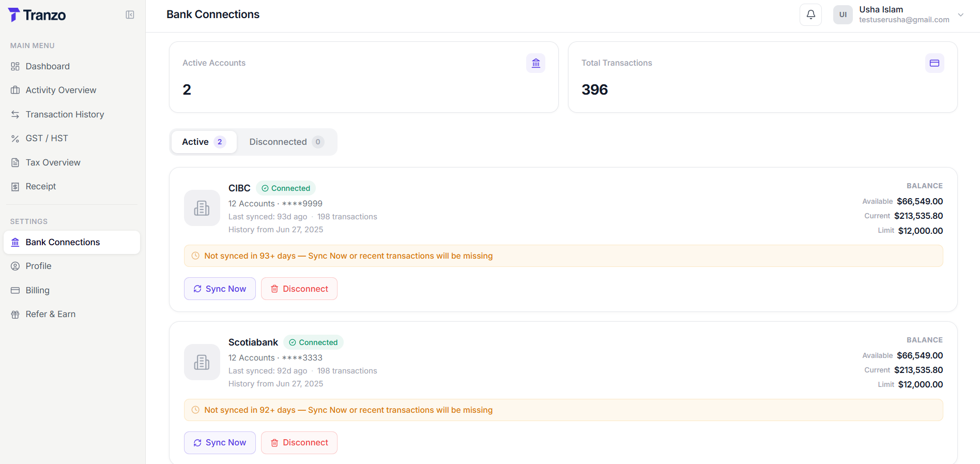Click account number ****3333
This screenshot has width=980, height=464.
point(302,358)
